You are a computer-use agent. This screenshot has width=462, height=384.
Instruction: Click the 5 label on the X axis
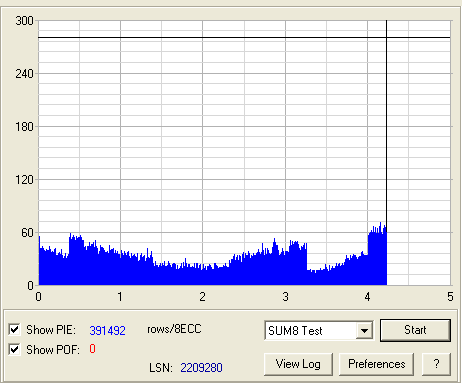click(450, 297)
